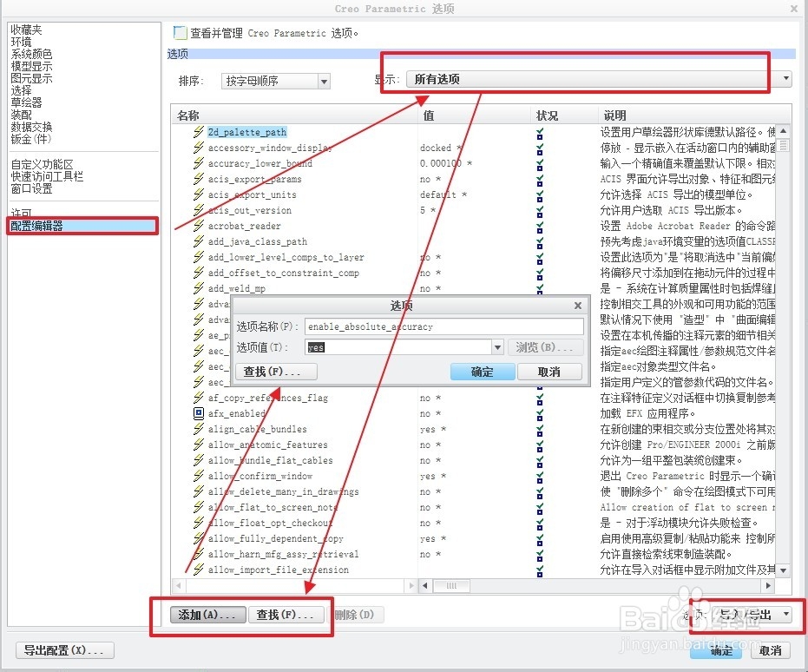The width and height of the screenshot is (808, 672).
Task: Select 系统颜色 in the left sidebar
Action: (x=32, y=53)
